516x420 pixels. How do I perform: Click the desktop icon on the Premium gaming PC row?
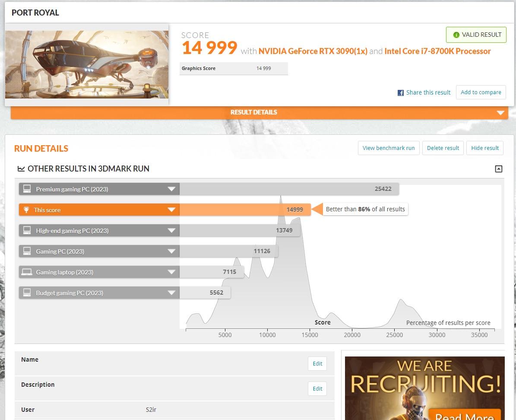(x=27, y=189)
